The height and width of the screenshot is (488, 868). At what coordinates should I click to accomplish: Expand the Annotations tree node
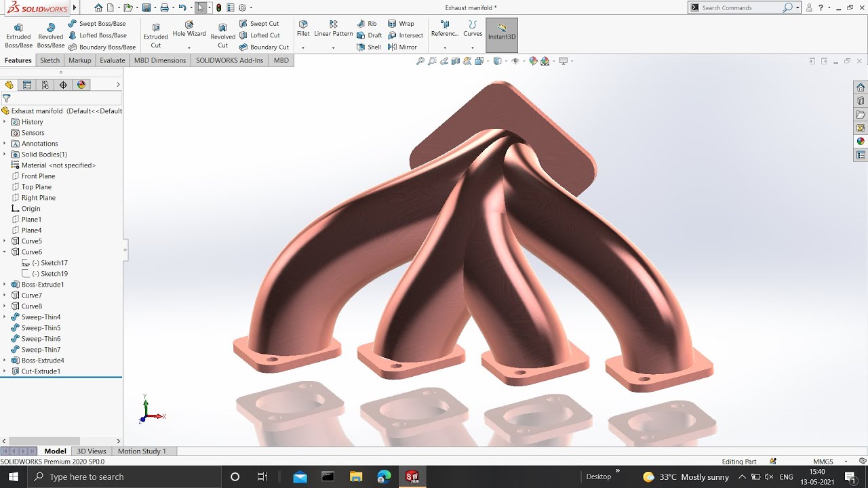tap(5, 144)
